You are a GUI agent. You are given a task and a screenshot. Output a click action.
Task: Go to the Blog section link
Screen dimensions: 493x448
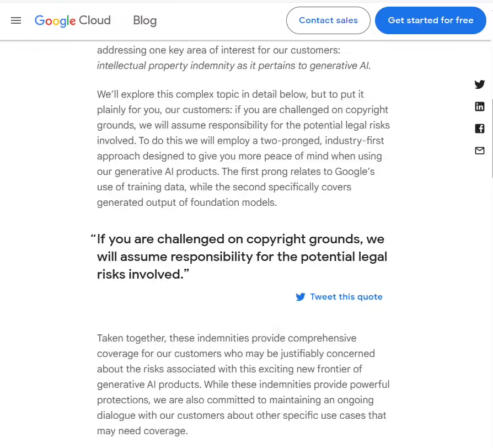point(144,21)
